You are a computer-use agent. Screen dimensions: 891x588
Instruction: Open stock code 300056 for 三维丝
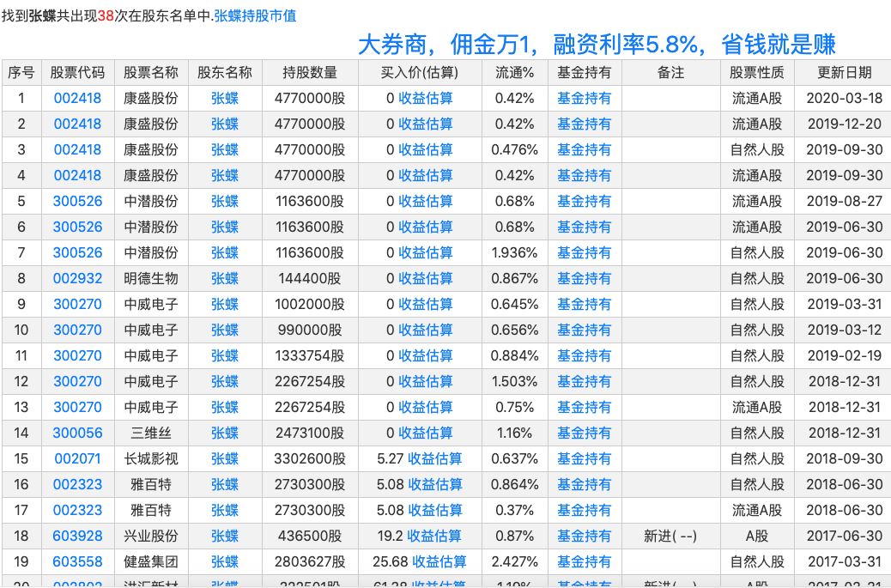point(77,433)
